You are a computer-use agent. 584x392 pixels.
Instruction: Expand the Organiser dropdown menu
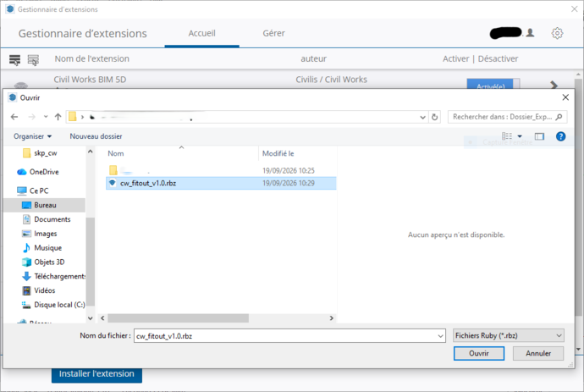pyautogui.click(x=32, y=136)
